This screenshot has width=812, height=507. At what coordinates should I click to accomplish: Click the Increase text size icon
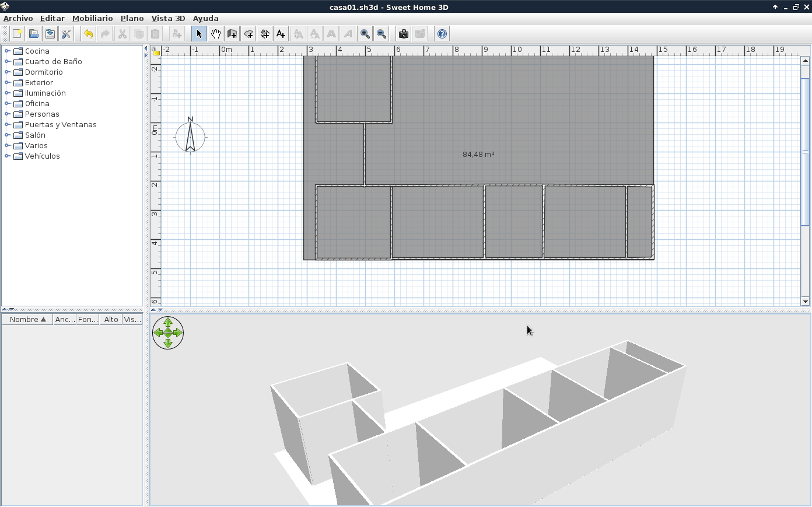298,34
